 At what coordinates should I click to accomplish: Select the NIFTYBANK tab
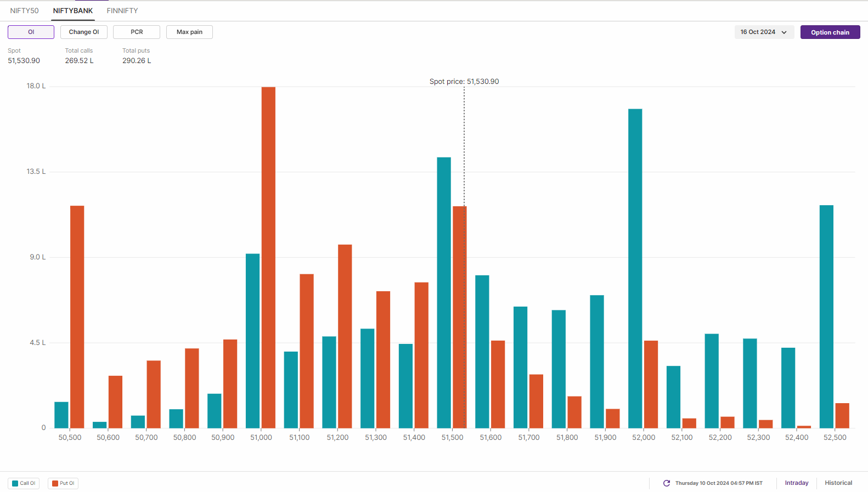(73, 11)
